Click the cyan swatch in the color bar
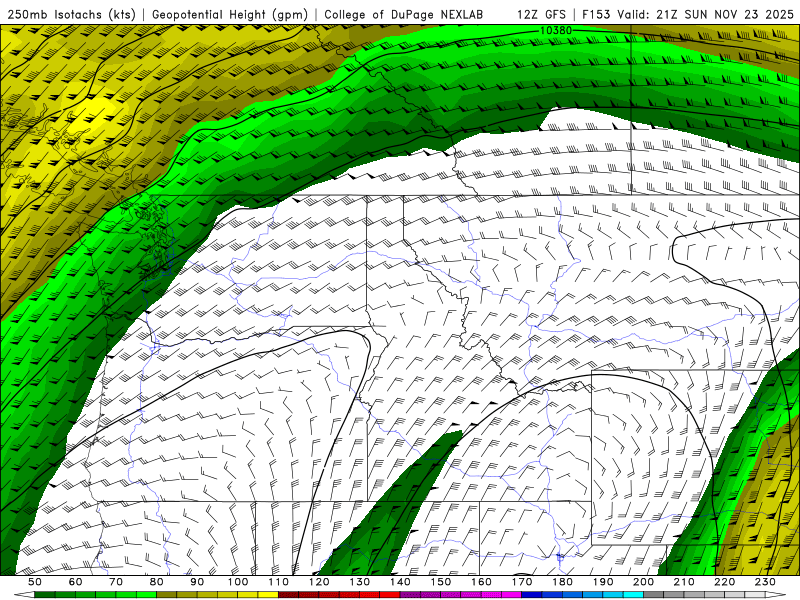Image resolution: width=800 pixels, height=600 pixels. (x=633, y=595)
